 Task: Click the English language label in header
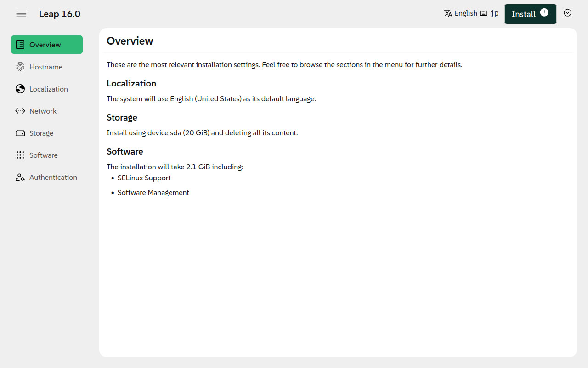point(466,13)
